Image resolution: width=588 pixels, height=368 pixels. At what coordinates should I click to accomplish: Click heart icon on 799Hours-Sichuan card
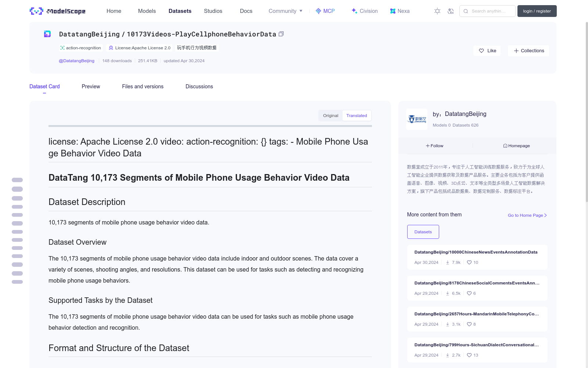click(x=469, y=355)
